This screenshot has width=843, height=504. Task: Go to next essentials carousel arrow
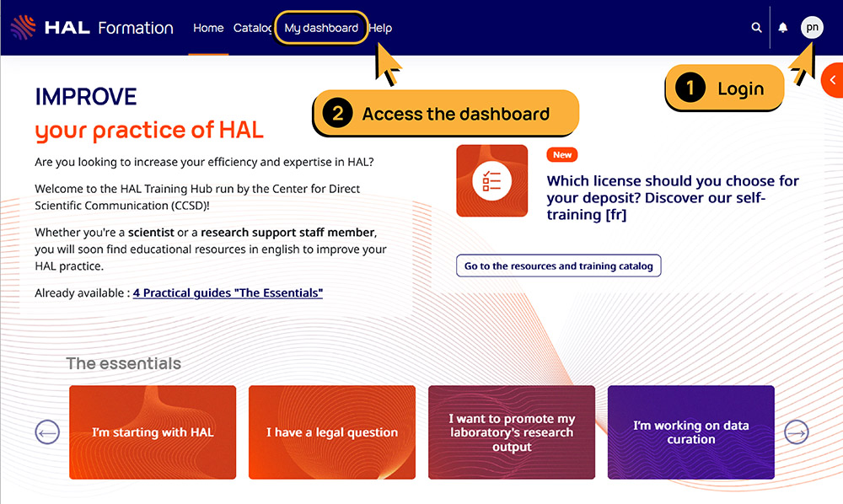(797, 432)
